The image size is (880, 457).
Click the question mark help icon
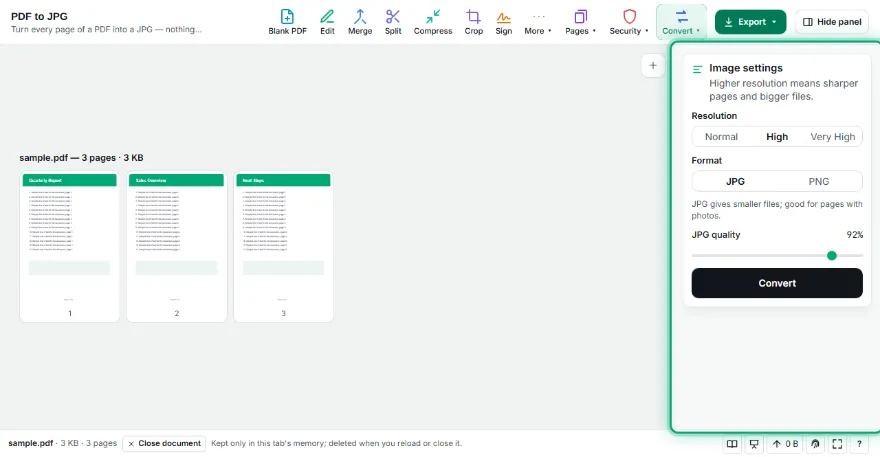click(859, 444)
